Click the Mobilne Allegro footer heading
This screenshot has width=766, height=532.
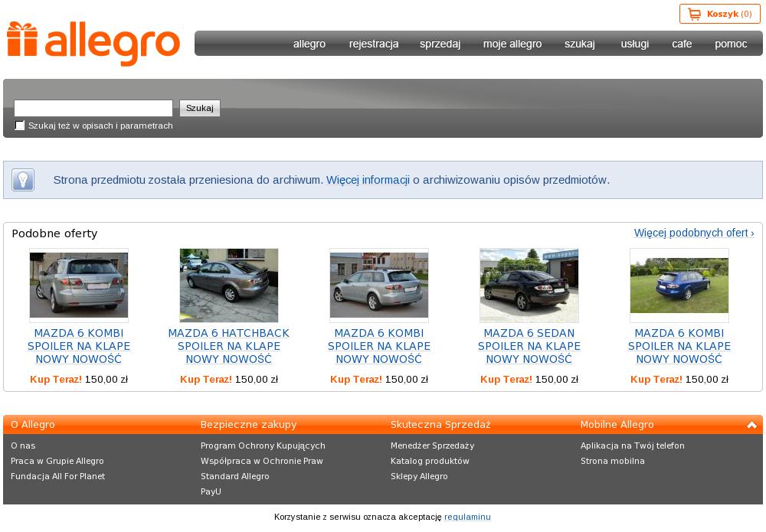coord(617,425)
